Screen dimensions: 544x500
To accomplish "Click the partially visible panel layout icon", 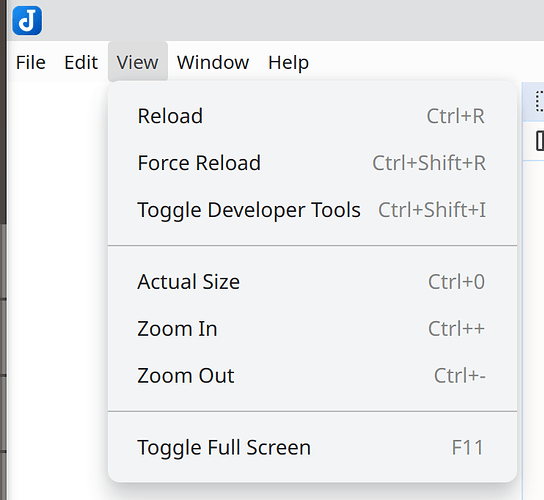I will 539,141.
